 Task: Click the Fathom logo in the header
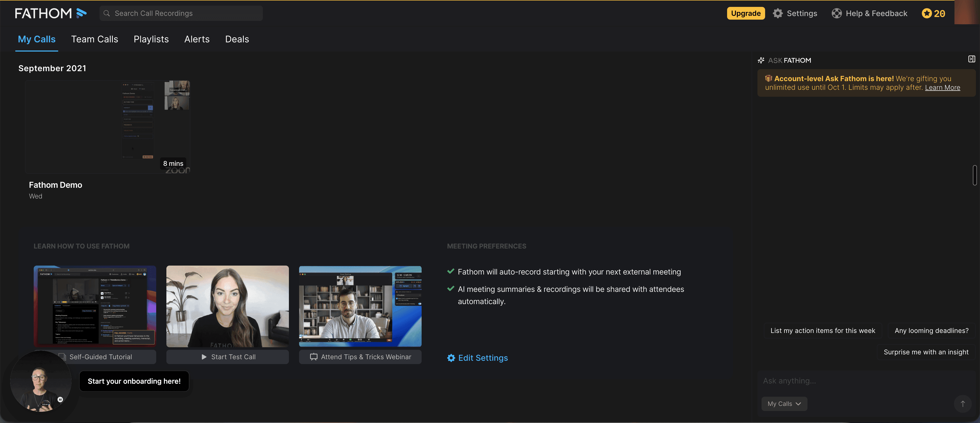pos(51,13)
